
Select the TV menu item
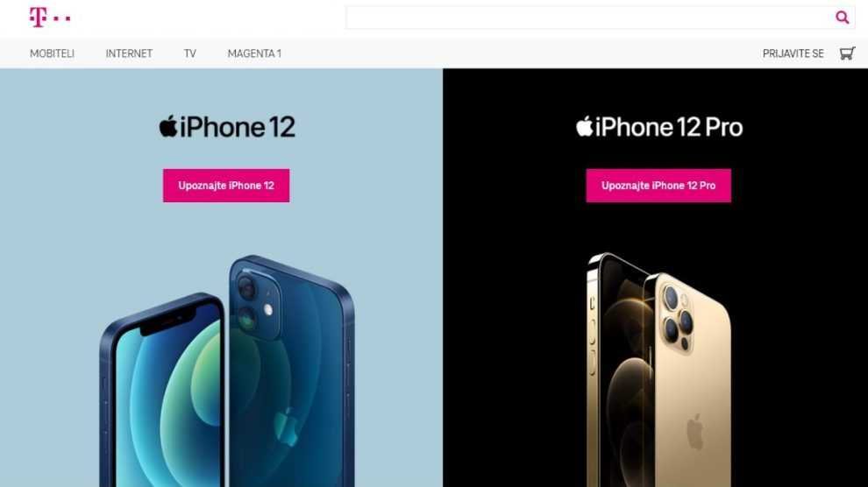pos(190,53)
